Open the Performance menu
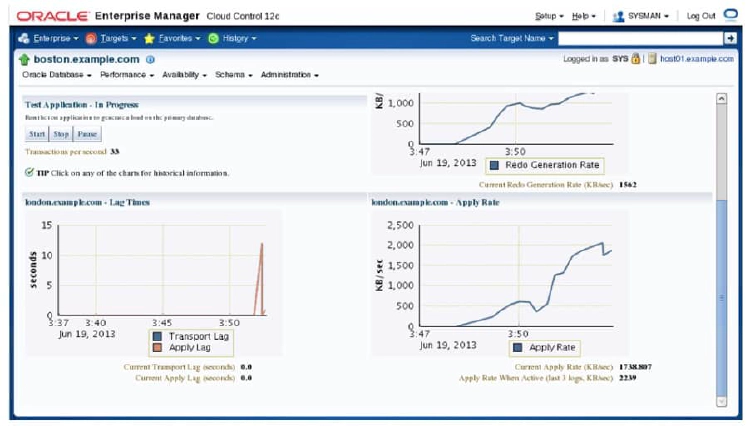Viewport: 750px width, 427px height. [127, 75]
